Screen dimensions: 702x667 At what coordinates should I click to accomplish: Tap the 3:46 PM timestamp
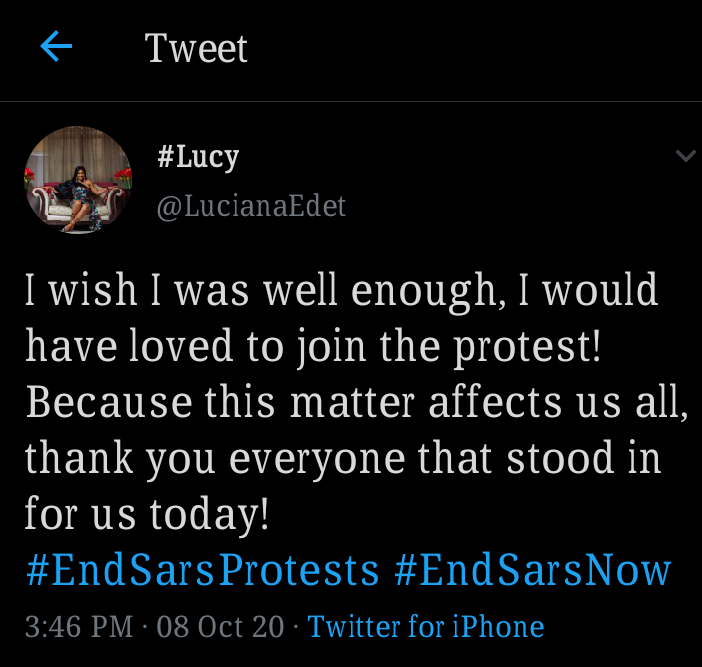(x=79, y=626)
